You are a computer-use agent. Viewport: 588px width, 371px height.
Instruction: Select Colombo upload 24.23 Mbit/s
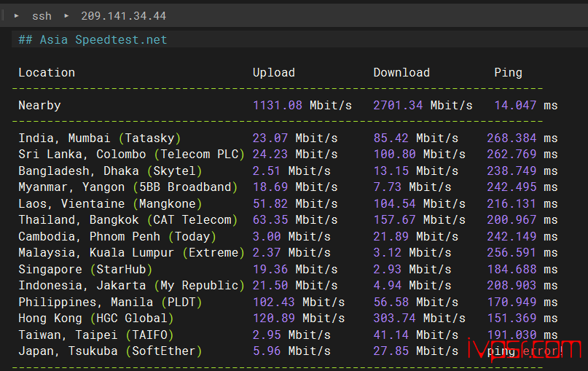295,155
